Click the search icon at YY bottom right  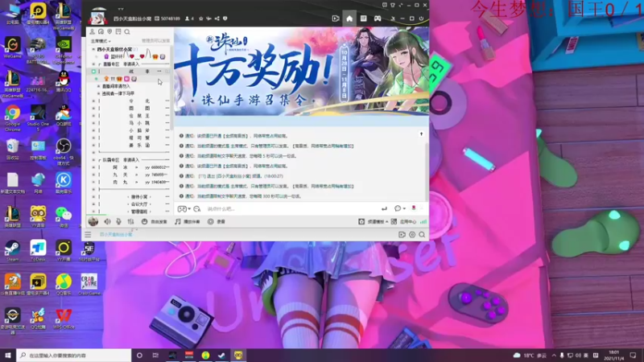[422, 235]
